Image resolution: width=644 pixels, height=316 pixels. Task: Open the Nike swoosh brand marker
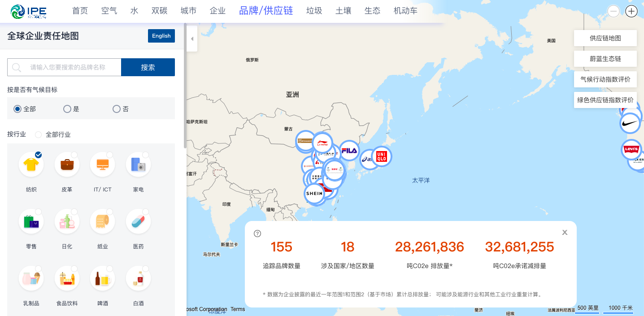(630, 123)
